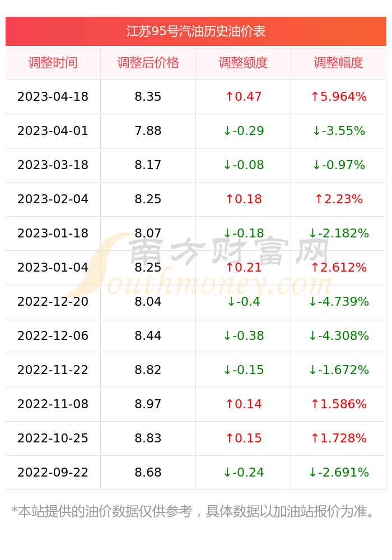Click the ↑5.964% percentage cell
The image size is (392, 560).
[338, 97]
